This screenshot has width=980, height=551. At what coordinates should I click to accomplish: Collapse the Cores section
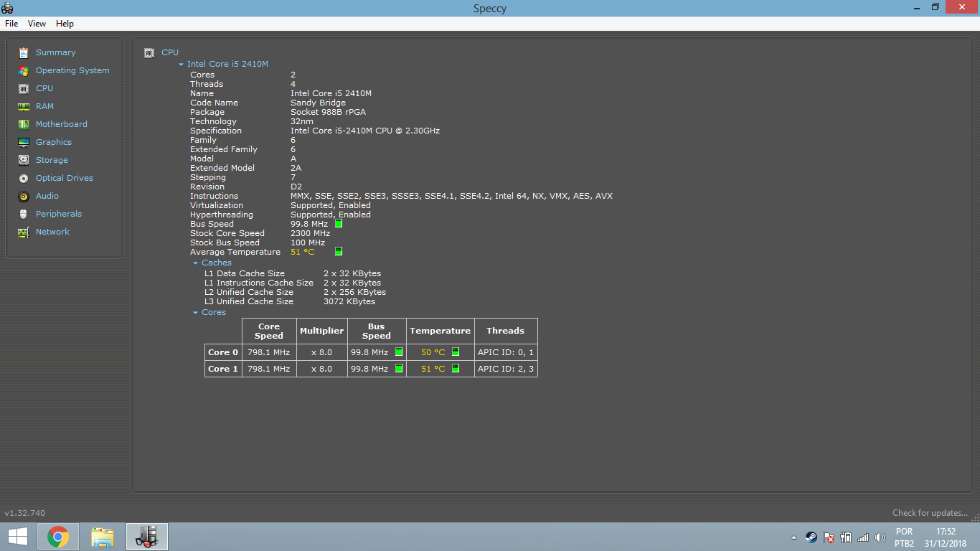(196, 313)
